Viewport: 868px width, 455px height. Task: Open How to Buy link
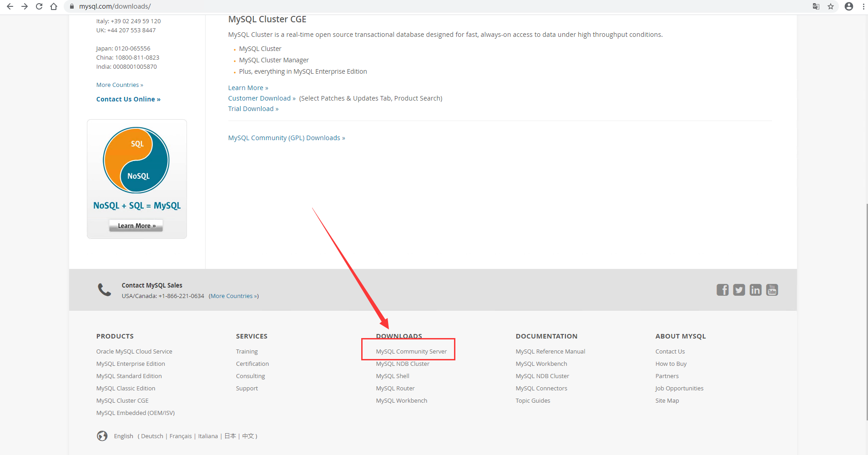(x=671, y=364)
